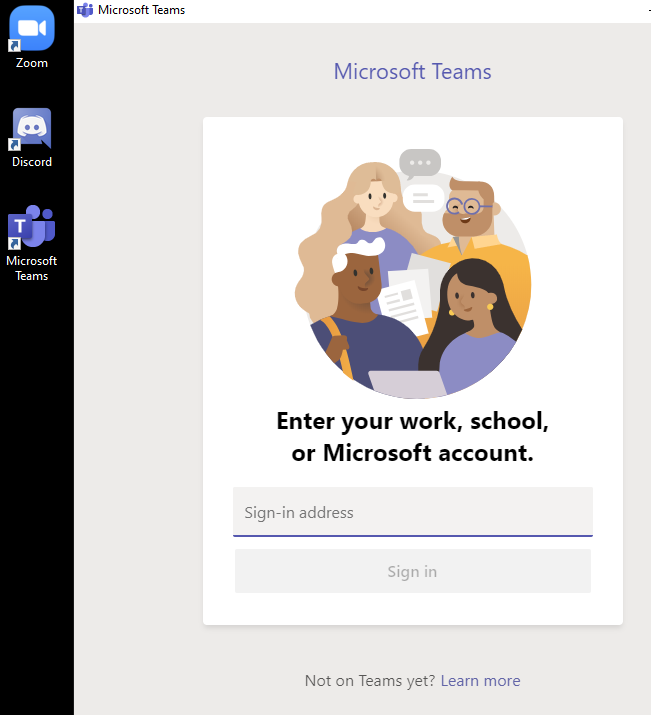Viewport: 651px width, 715px height.
Task: Click the 'Discord' shortcut label
Action: [x=31, y=162]
